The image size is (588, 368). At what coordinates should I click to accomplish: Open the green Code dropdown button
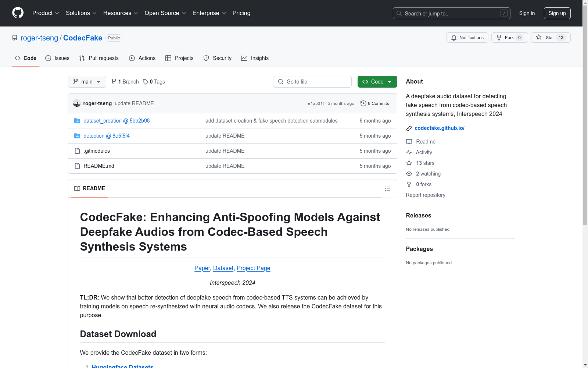click(x=377, y=82)
